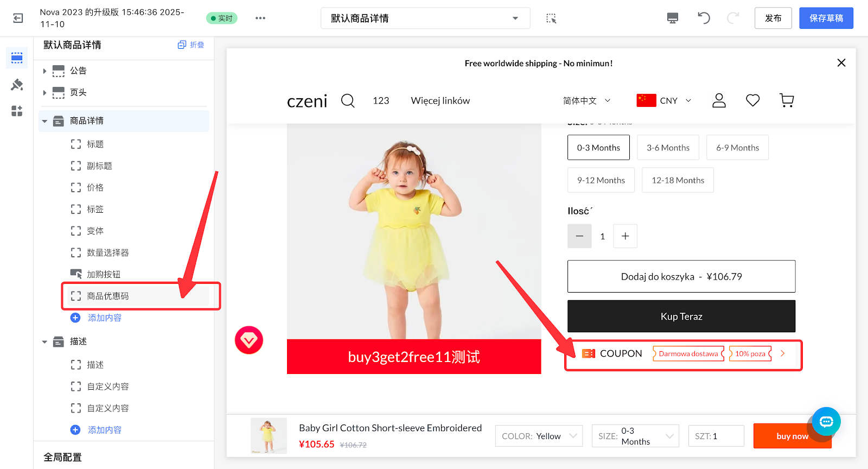Open the live chat bubble

pos(826,422)
